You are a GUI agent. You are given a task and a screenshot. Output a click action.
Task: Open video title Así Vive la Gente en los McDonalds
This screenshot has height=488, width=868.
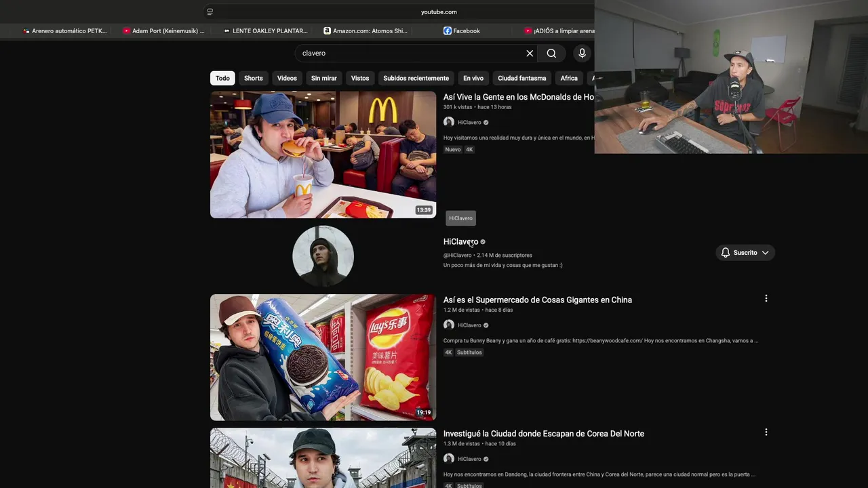pyautogui.click(x=519, y=97)
